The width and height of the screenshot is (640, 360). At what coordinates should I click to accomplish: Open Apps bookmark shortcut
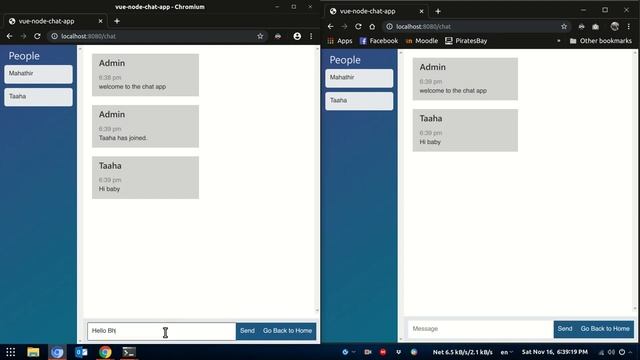340,41
